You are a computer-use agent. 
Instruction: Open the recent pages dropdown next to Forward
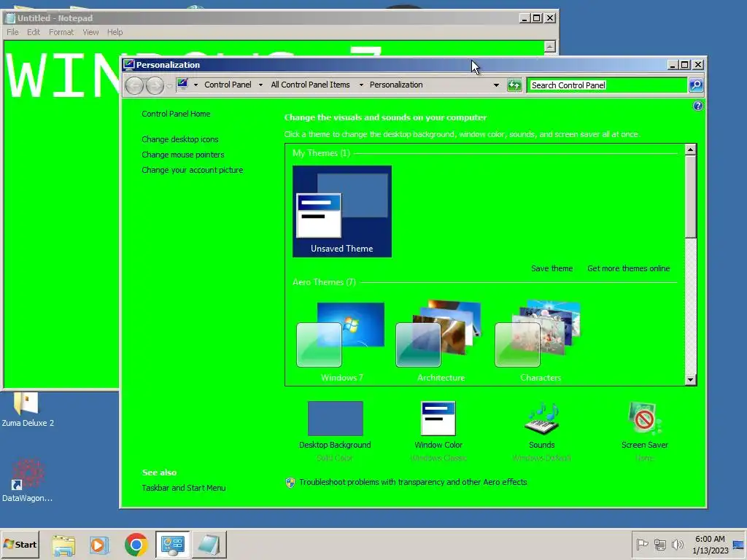(169, 86)
